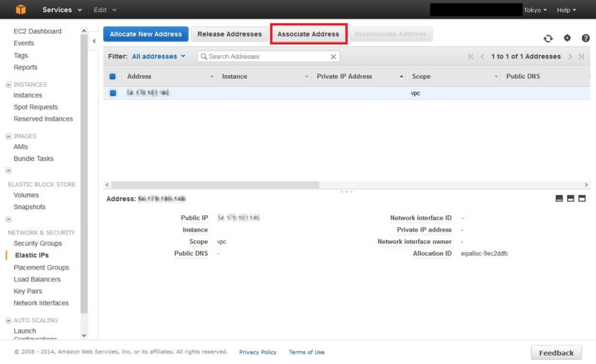The height and width of the screenshot is (364, 596).
Task: Collapse the AUTO SCALING sidebar section
Action: 8,320
